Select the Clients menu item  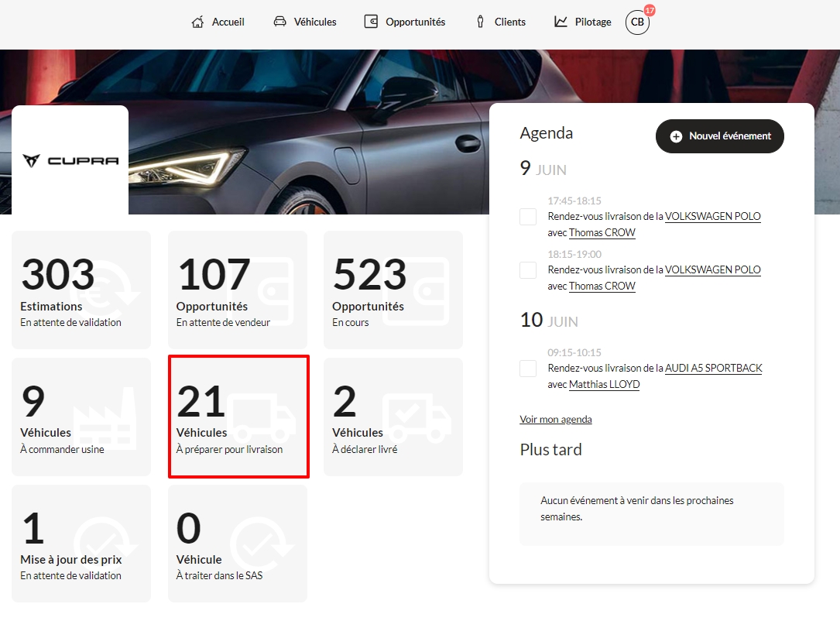coord(501,22)
